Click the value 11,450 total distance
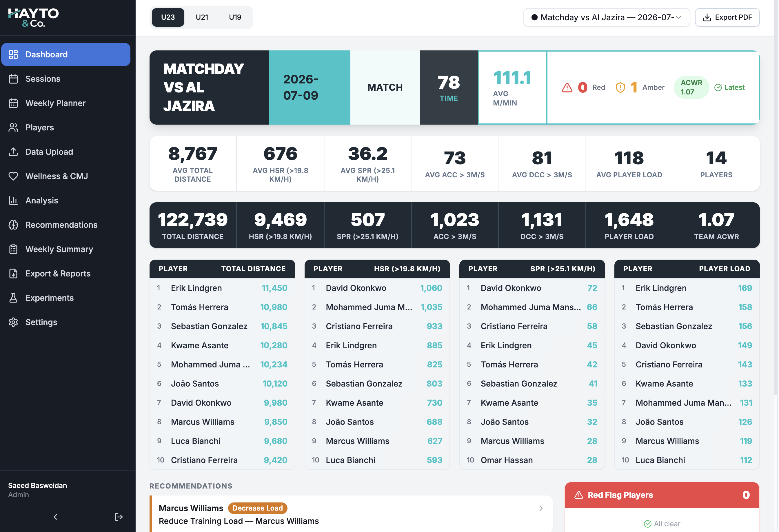The height and width of the screenshot is (532, 779). [274, 288]
